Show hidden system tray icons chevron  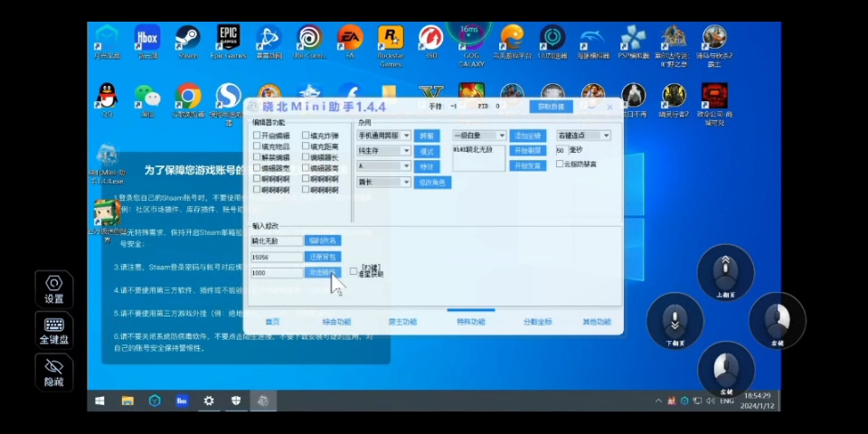point(658,401)
